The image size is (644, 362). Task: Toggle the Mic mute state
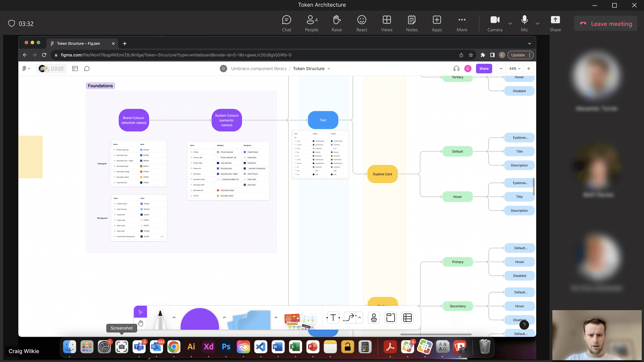(x=524, y=24)
